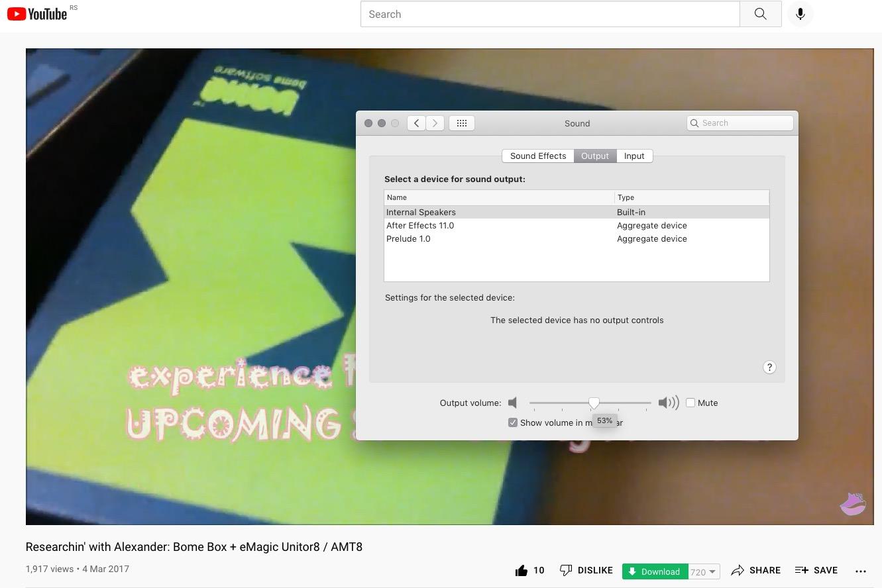The image size is (882, 588).
Task: Show all preferences grid button
Action: point(462,123)
